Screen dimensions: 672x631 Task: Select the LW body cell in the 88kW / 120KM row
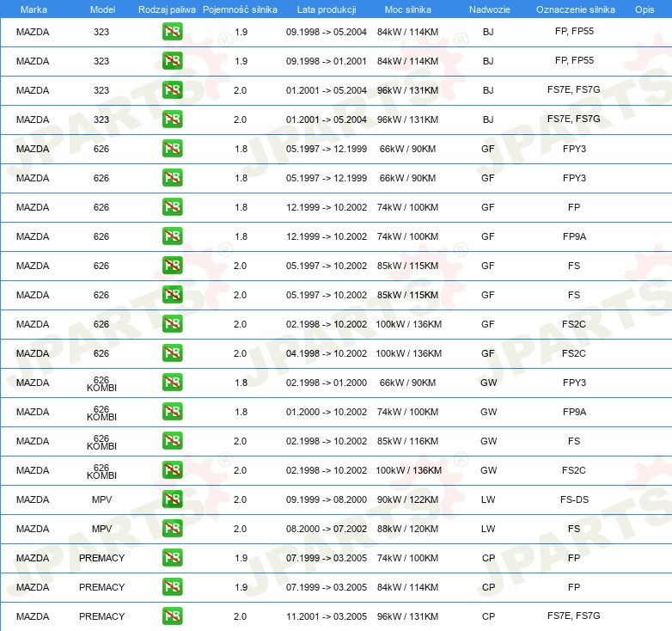pyautogui.click(x=488, y=529)
